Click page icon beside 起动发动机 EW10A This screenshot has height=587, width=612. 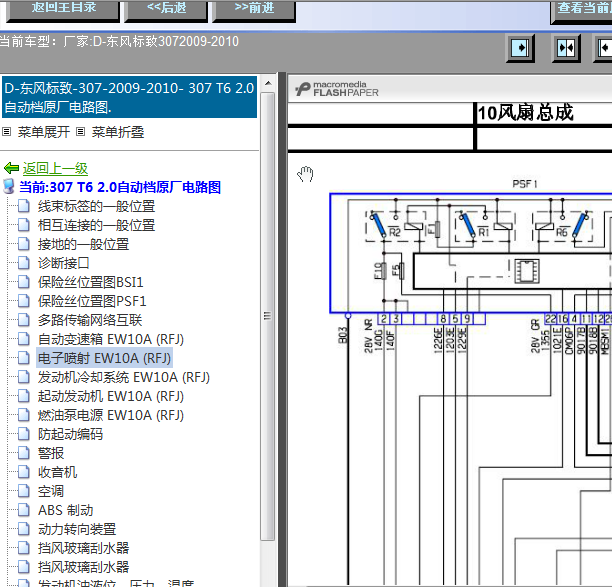point(23,396)
